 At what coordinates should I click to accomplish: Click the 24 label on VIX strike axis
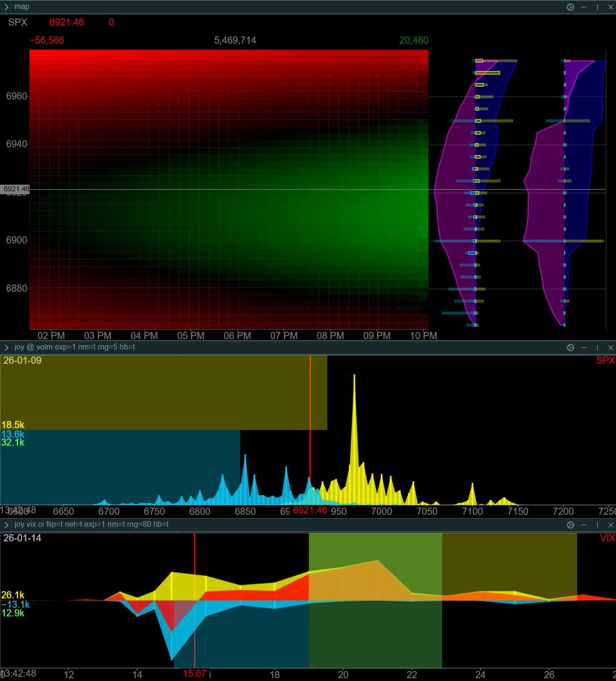point(480,675)
